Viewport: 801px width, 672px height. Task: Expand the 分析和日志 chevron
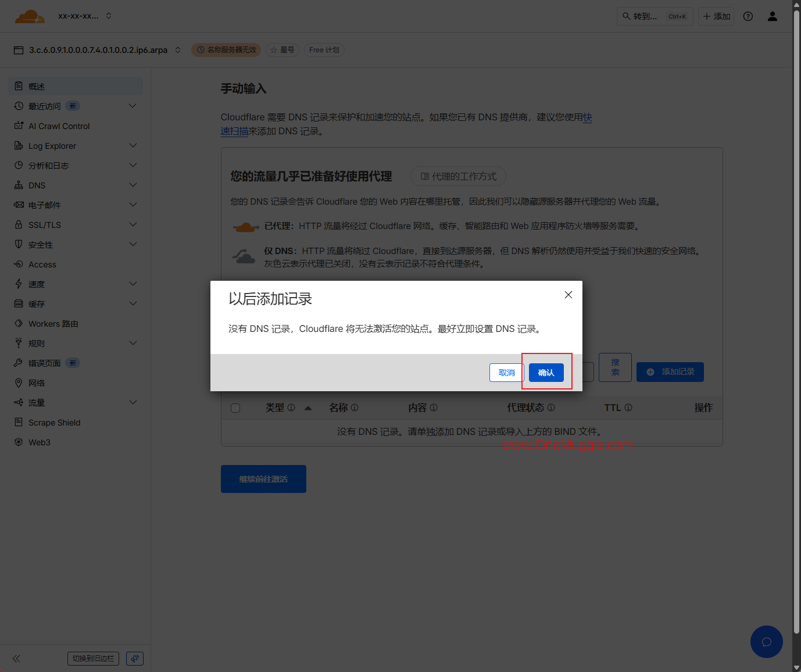coord(133,165)
